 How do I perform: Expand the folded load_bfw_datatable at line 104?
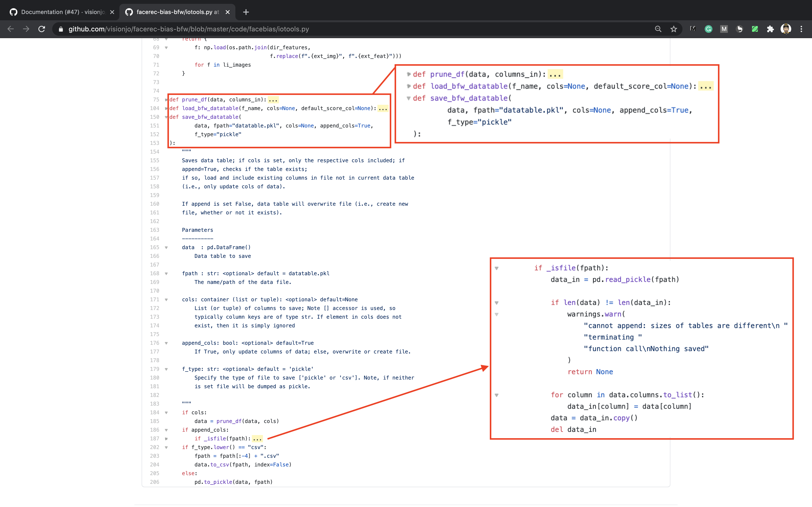coord(167,108)
